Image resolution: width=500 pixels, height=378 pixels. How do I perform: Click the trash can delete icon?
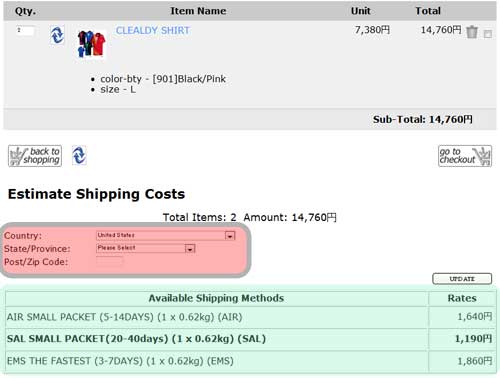472,32
